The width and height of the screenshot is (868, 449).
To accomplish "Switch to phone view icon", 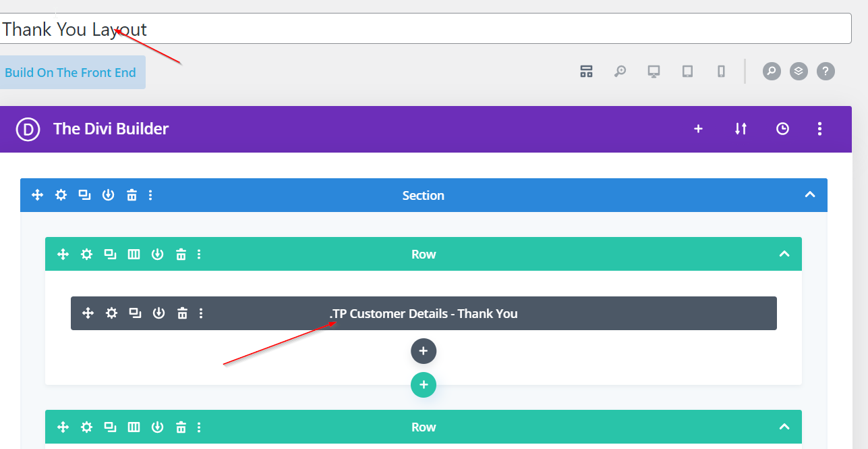I will 721,72.
